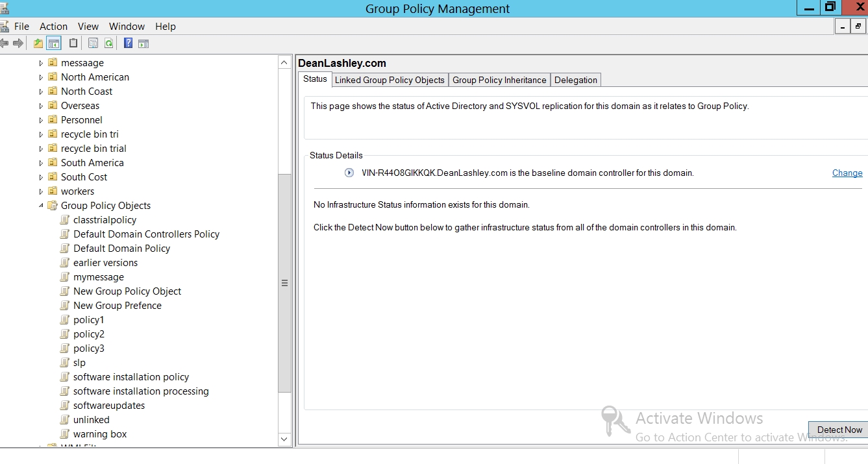Click the Up One Level folder icon
868x464 pixels.
pos(38,43)
